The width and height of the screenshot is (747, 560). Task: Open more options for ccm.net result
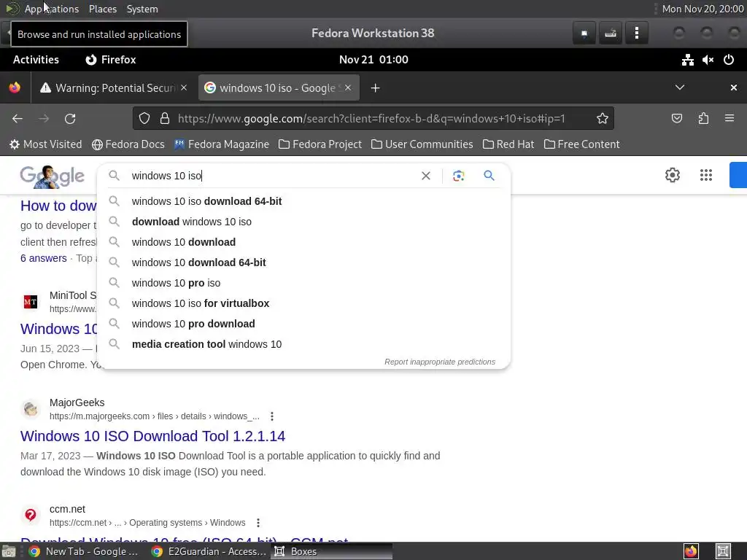[x=258, y=523]
